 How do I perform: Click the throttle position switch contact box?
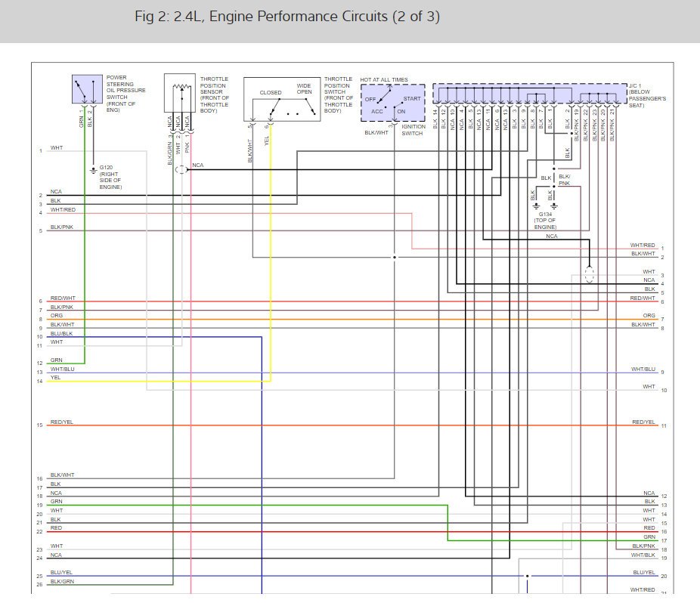coord(282,99)
